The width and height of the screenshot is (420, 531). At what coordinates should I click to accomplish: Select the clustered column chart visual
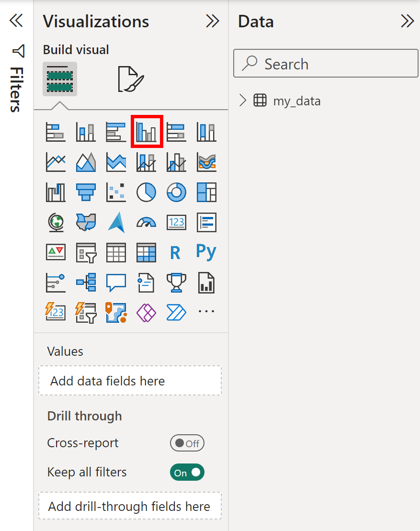[x=147, y=131]
